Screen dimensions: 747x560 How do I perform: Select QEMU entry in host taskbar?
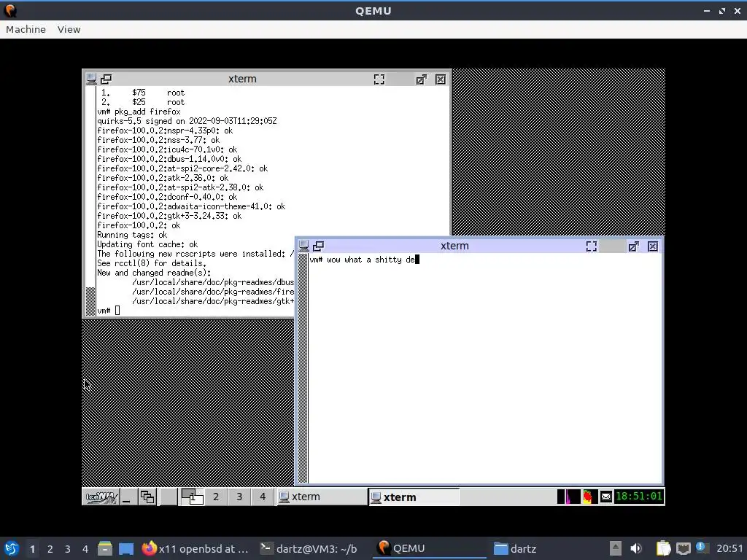tap(429, 548)
